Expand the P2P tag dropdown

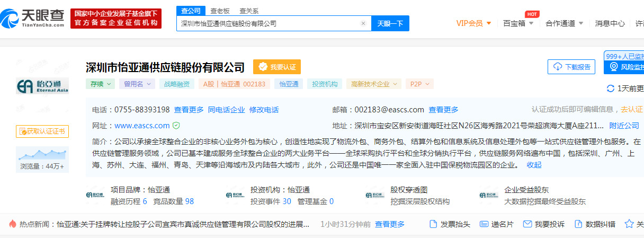(419, 84)
